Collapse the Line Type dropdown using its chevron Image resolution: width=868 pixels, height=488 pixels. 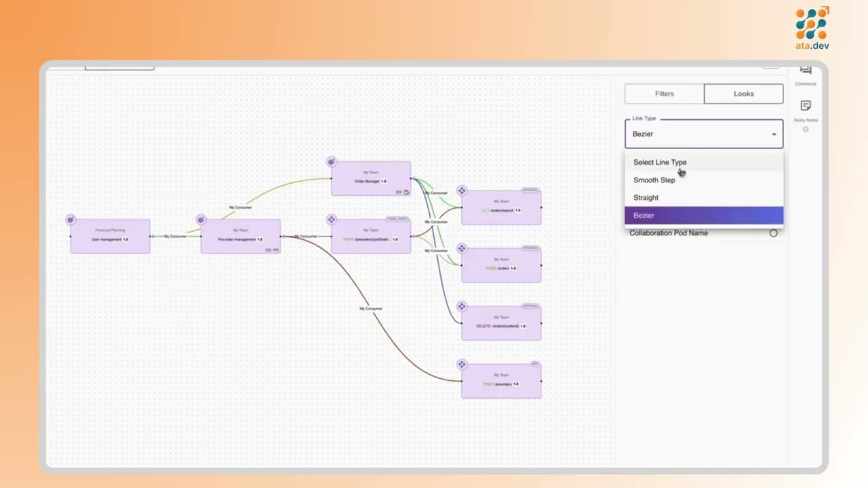click(x=773, y=134)
